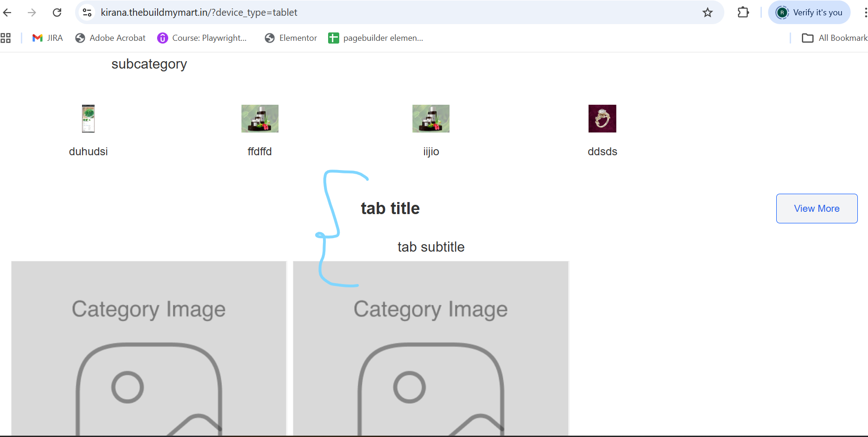The height and width of the screenshot is (437, 868).
Task: Bookmark this page with the star icon
Action: (x=707, y=13)
